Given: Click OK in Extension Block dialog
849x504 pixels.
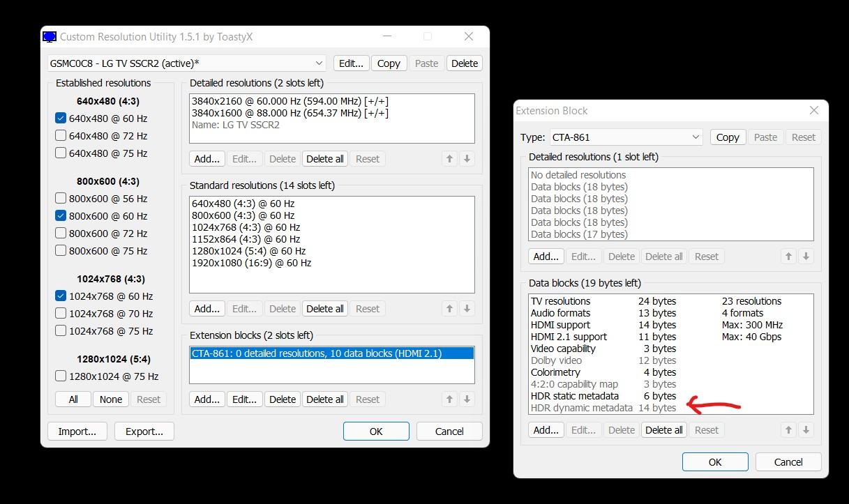Looking at the screenshot, I should tap(715, 462).
